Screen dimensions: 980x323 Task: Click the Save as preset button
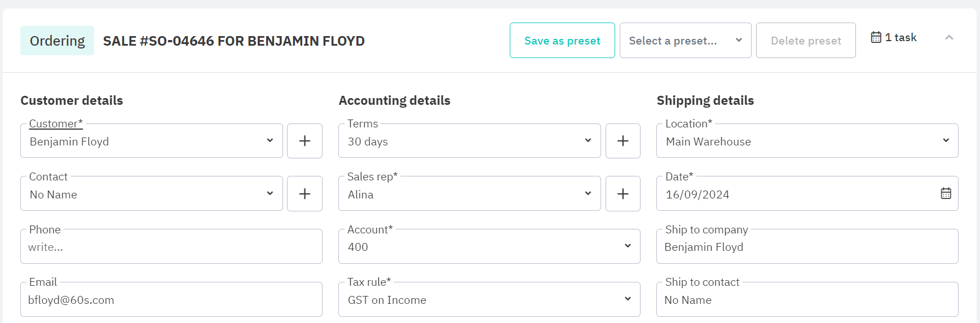click(x=562, y=41)
